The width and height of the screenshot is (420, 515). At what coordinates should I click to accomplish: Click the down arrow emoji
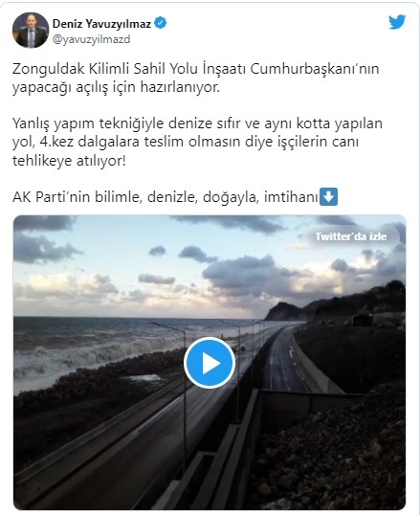(328, 197)
